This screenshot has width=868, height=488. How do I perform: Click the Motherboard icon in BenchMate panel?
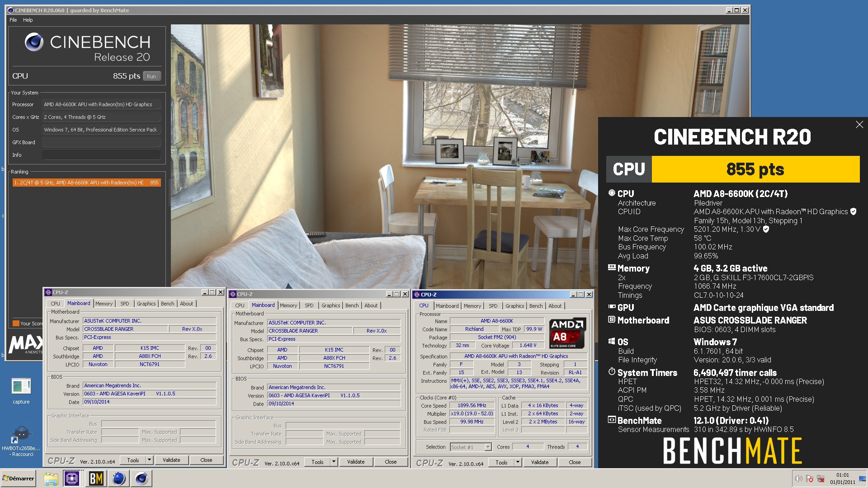point(612,319)
